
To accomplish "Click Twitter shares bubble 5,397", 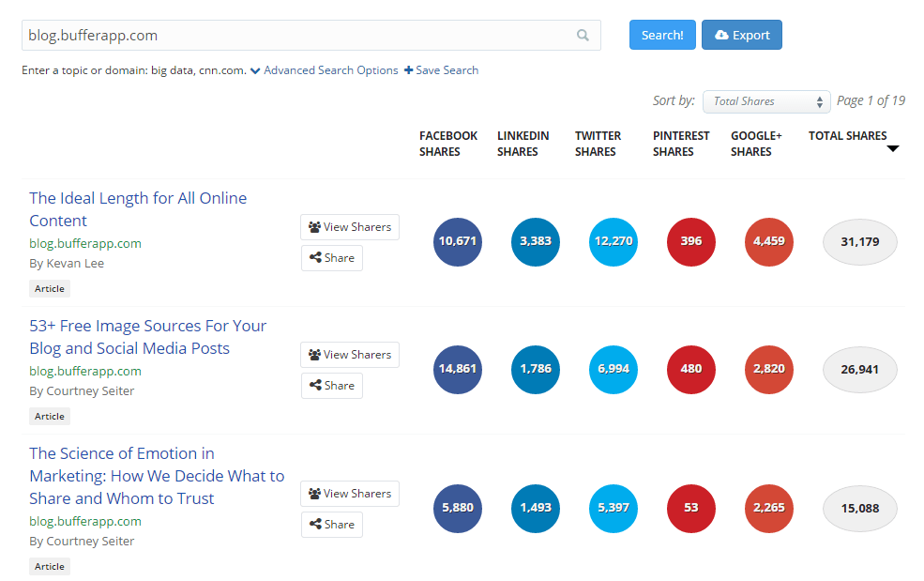I will [613, 509].
